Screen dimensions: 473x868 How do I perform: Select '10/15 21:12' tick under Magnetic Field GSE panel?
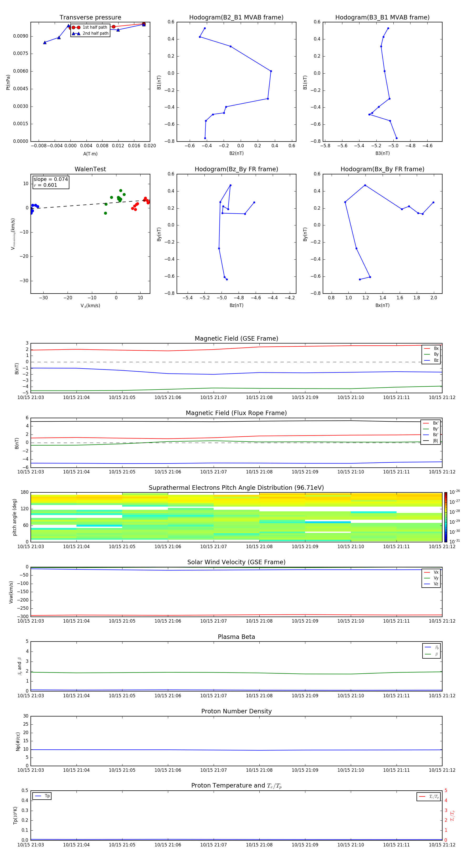[442, 398]
